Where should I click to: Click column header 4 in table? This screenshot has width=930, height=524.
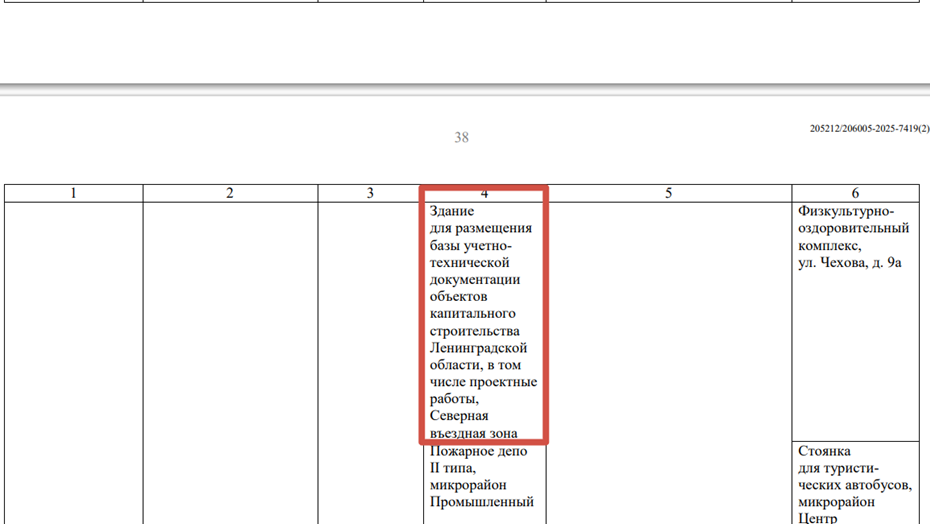coord(484,193)
